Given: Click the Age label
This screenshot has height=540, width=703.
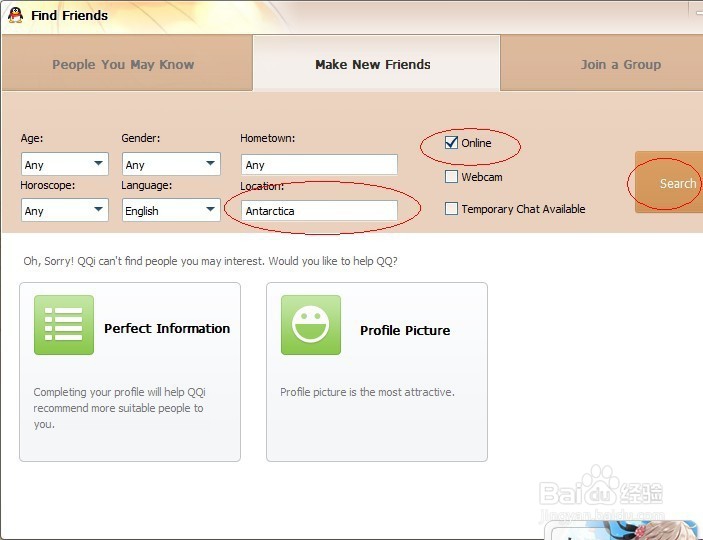Looking at the screenshot, I should coord(32,138).
